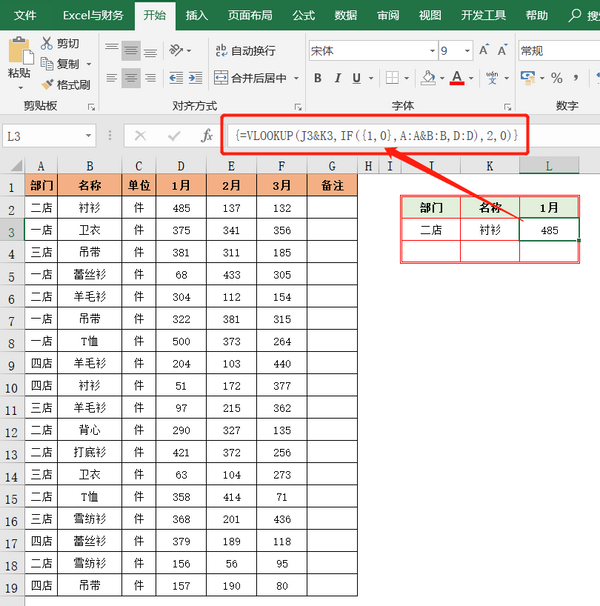Open clipboard group dialog launcher
600x606 pixels.
91,107
